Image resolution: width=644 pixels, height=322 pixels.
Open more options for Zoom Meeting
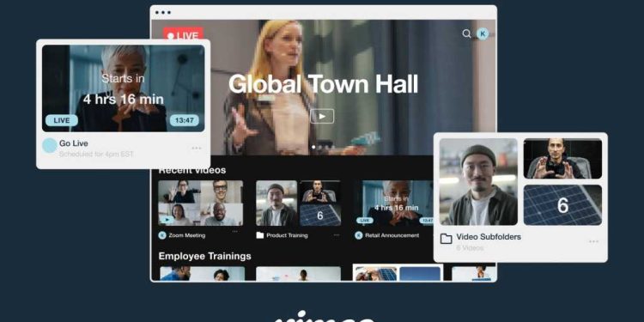click(234, 232)
